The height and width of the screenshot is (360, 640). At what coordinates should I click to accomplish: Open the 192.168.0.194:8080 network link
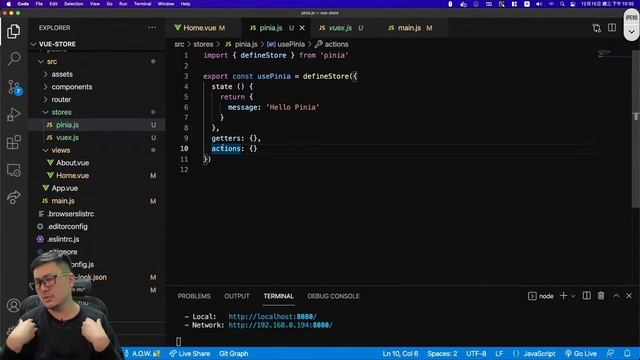tap(280, 325)
